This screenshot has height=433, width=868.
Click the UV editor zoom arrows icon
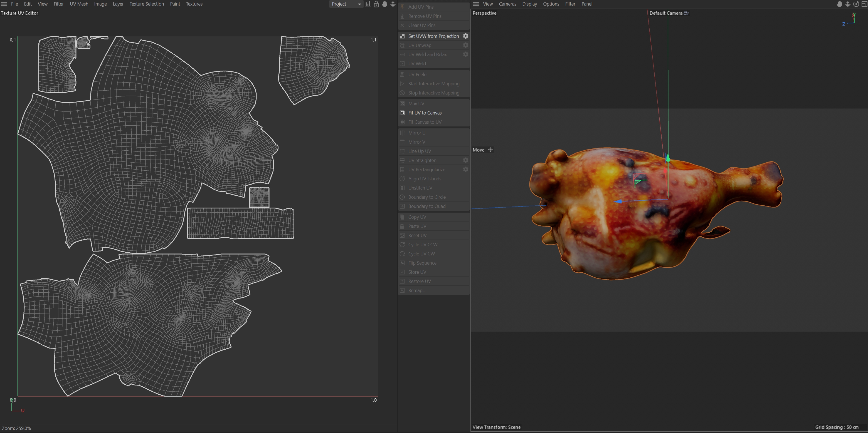click(x=393, y=4)
